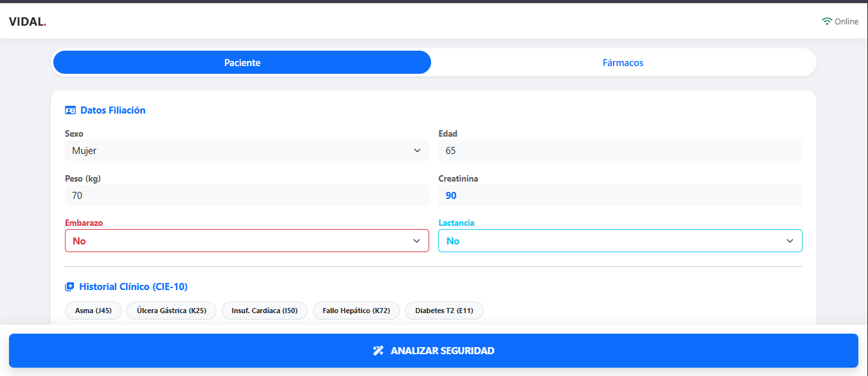Focus the Peso (kg) input field

click(247, 196)
